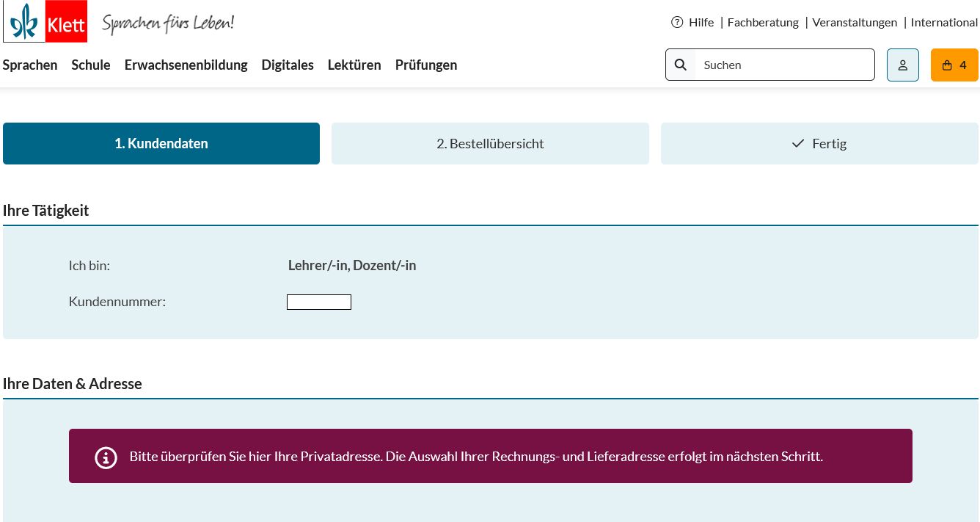Click the magnifying glass search icon
Screen dimensions: 980x522
pos(681,65)
